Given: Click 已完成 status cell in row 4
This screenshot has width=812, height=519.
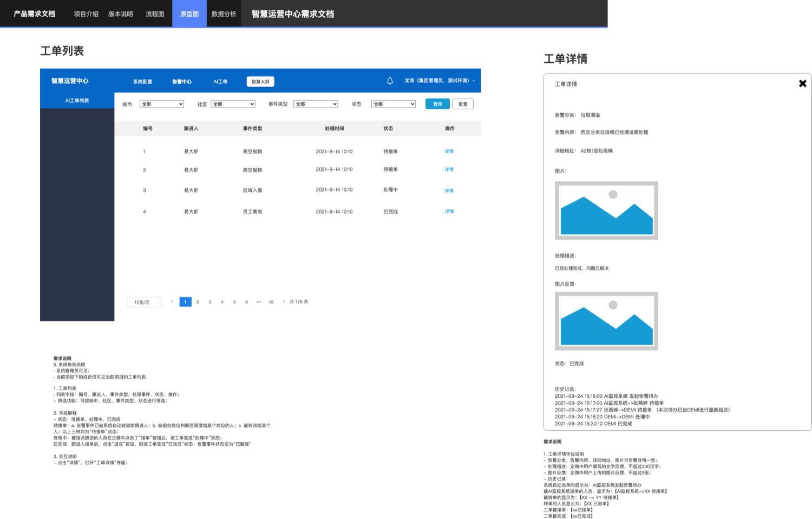Looking at the screenshot, I should [390, 212].
